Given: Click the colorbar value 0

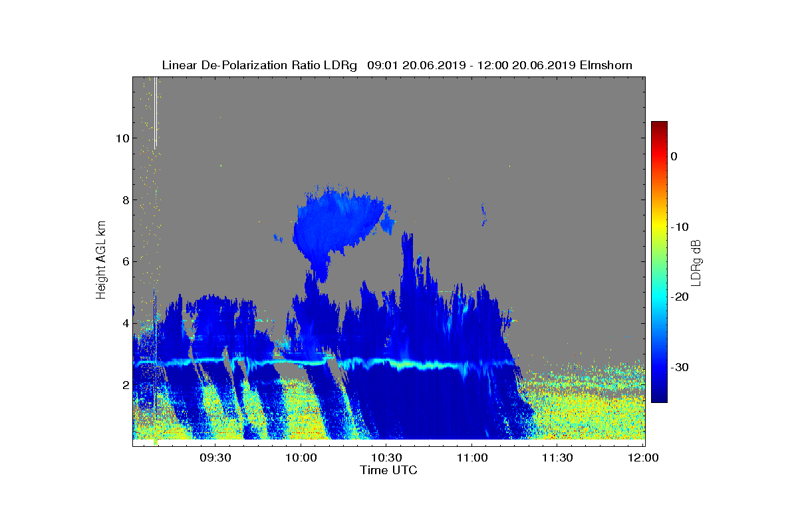Looking at the screenshot, I should pos(674,156).
